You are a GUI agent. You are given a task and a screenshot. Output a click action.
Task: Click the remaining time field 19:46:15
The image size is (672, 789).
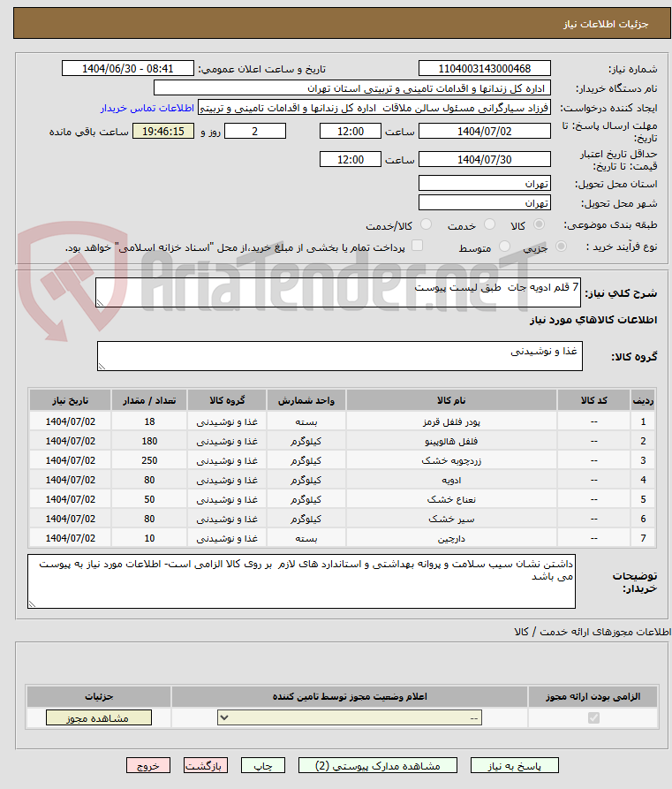click(x=163, y=132)
